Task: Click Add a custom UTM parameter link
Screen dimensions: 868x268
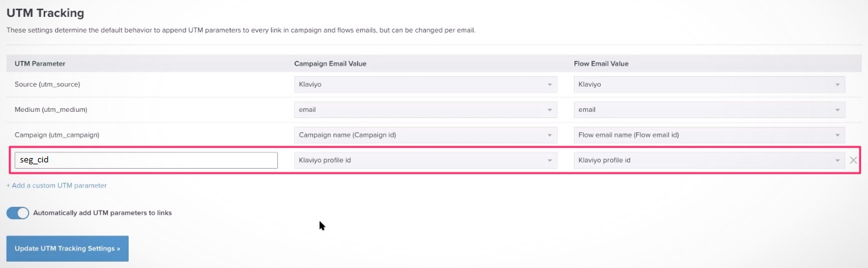Action: click(x=56, y=186)
